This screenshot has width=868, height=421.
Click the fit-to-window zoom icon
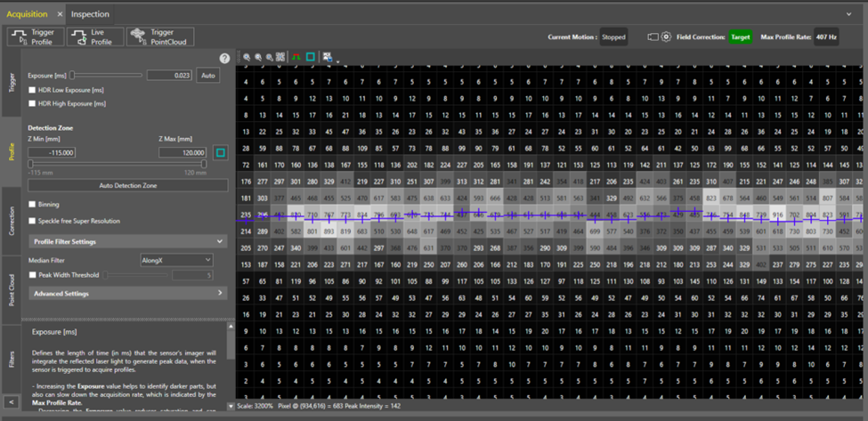point(280,57)
